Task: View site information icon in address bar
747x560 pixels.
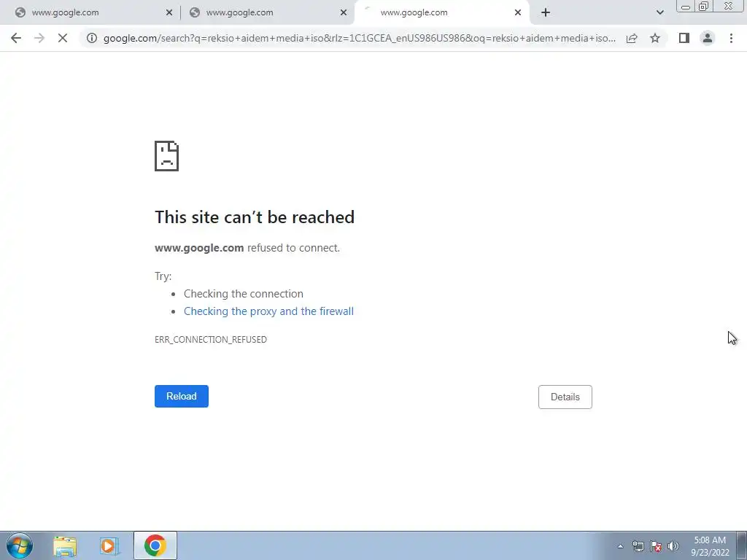Action: coord(92,38)
